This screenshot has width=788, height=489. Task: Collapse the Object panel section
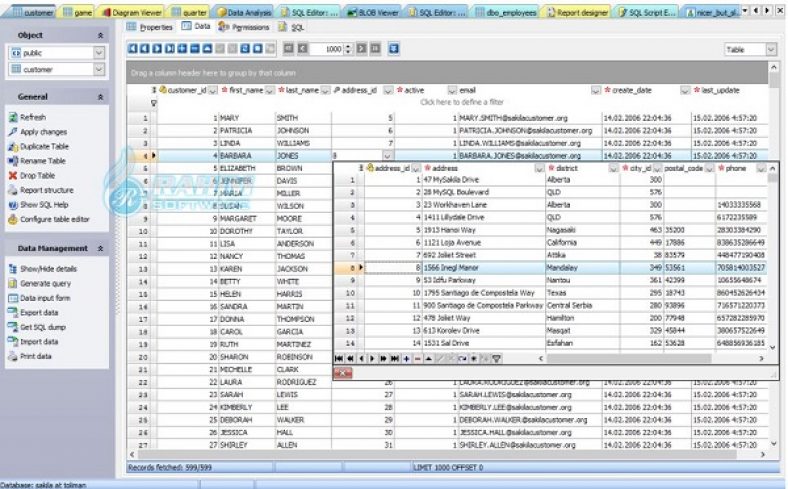click(x=101, y=36)
